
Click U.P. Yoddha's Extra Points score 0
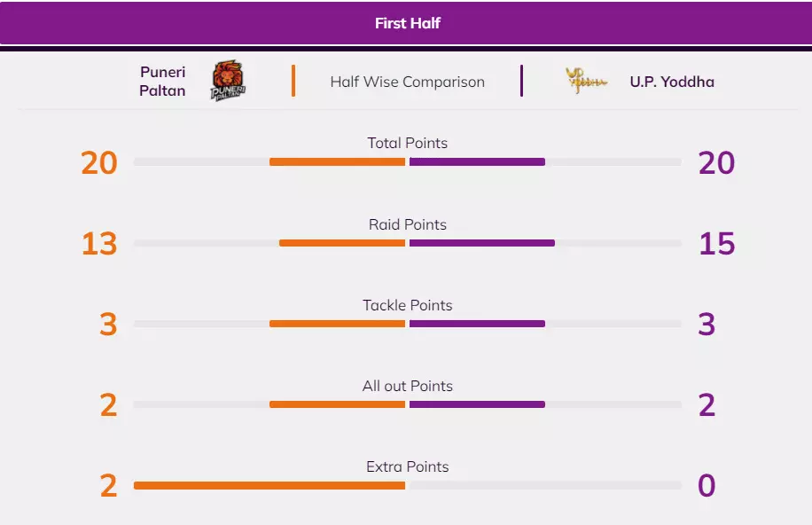707,486
